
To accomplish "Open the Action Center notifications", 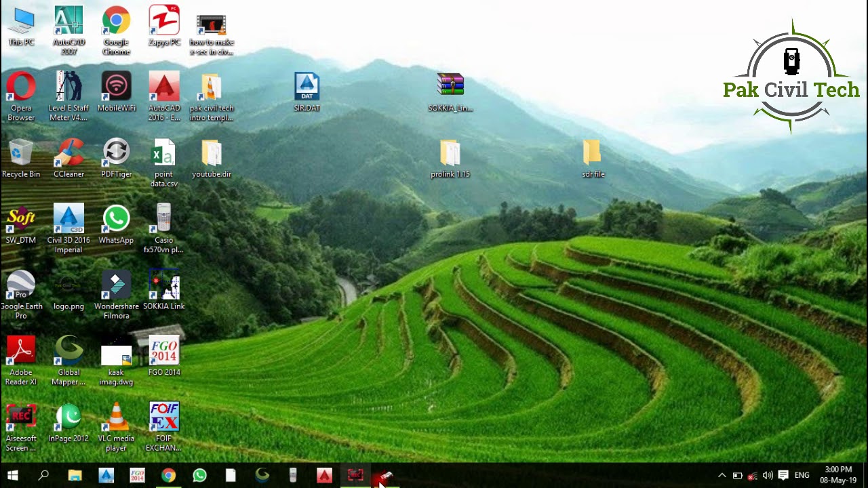I will (783, 475).
